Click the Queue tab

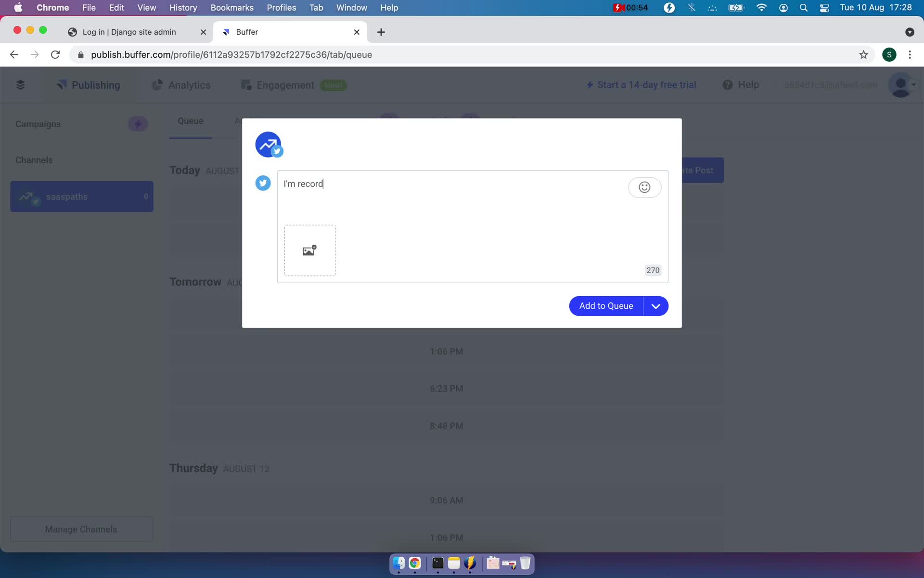coord(190,120)
